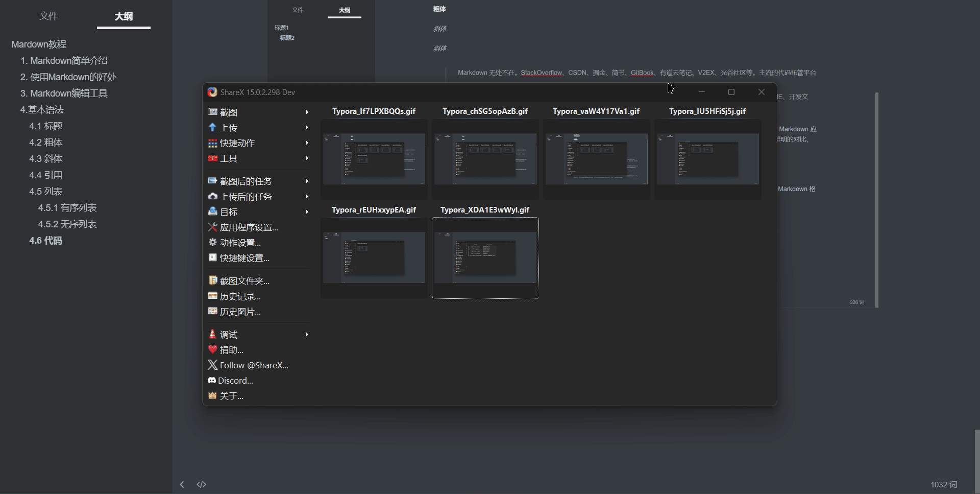Jump to Mardown教程 in the outline
Screen dimensions: 980x494
coord(39,44)
